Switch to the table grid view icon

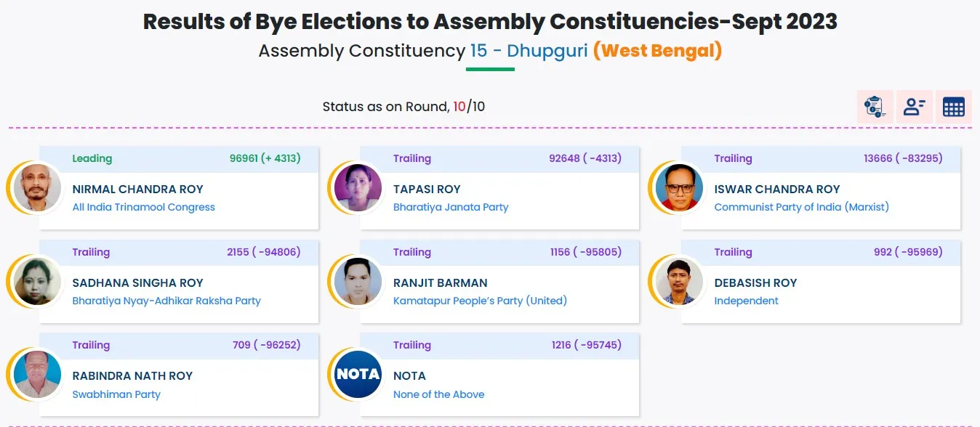[953, 107]
